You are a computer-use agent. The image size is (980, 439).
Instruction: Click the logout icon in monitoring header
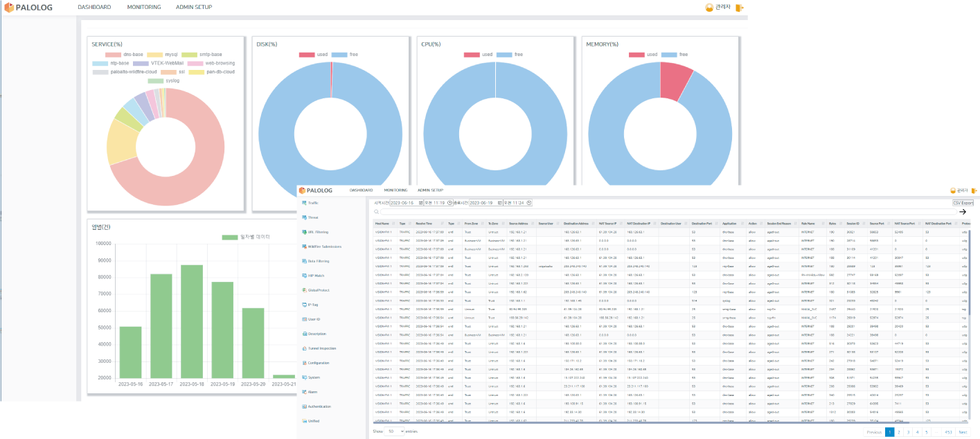coord(974,190)
